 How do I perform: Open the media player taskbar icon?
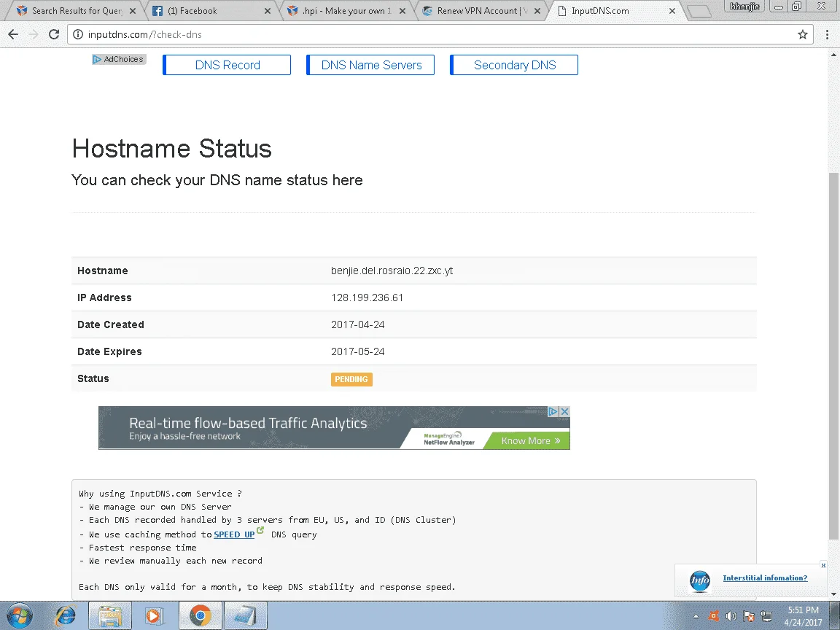click(155, 616)
